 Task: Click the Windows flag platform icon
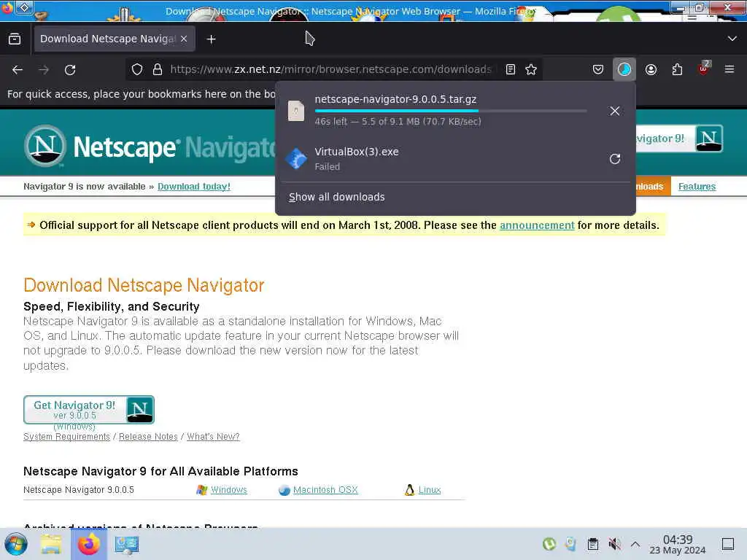[202, 490]
